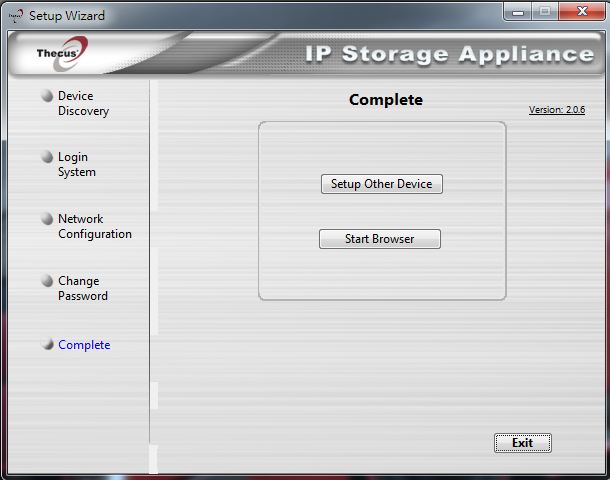Minimize the Setup Wizard window
Viewport: 610px width, 480px height.
click(x=517, y=12)
